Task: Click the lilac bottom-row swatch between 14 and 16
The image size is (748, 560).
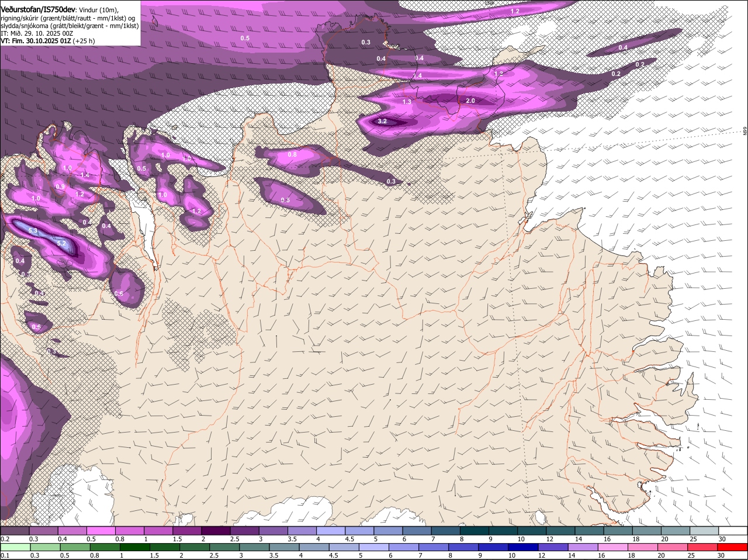Action: coord(584,547)
